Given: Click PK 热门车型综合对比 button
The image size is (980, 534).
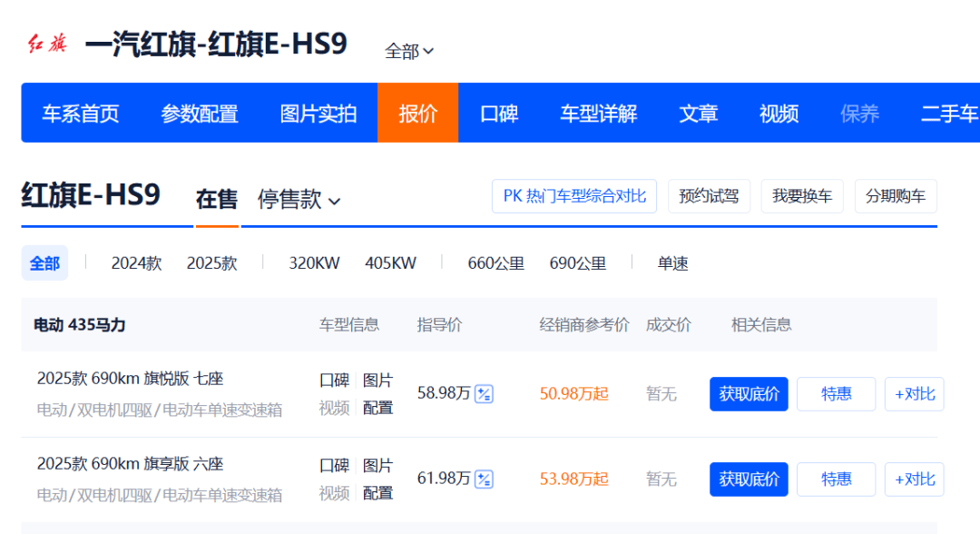Looking at the screenshot, I should (x=574, y=196).
